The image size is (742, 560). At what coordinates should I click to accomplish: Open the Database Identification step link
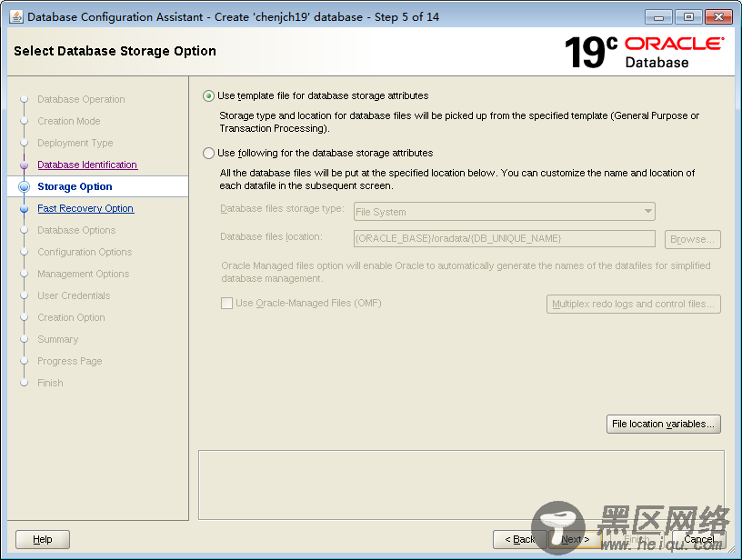click(x=87, y=165)
